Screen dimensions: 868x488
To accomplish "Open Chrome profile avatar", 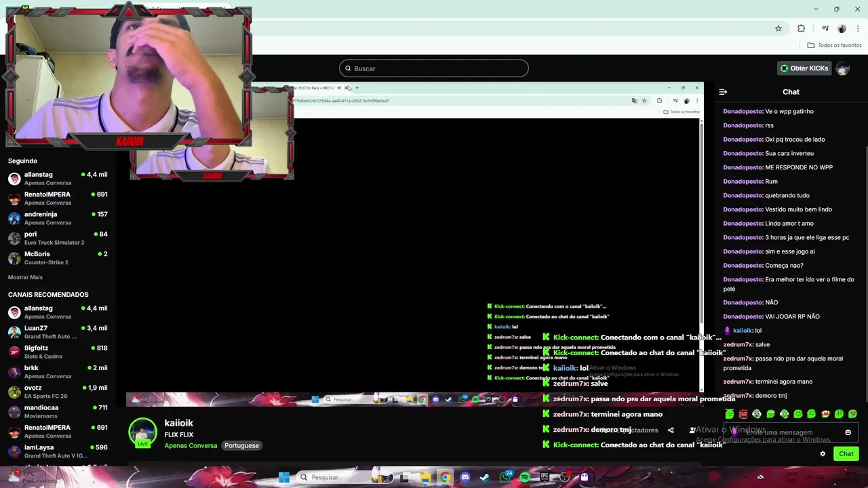I will pos(842,28).
